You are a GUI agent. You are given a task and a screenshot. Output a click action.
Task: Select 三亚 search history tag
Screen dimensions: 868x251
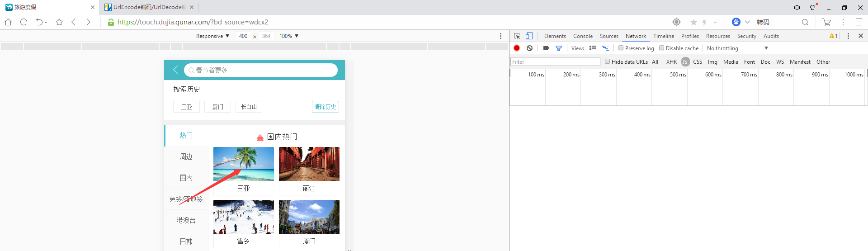[x=186, y=107]
